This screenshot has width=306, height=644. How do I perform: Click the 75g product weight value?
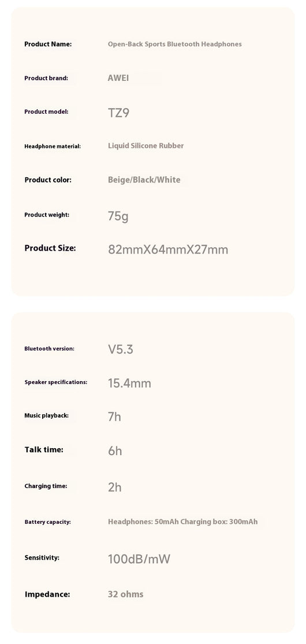(x=118, y=216)
